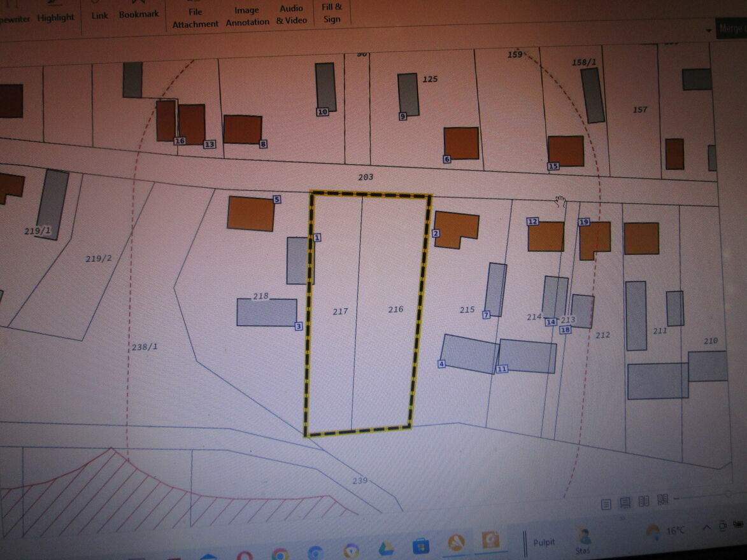
Task: Open the File Attachment tool
Action: 196,17
